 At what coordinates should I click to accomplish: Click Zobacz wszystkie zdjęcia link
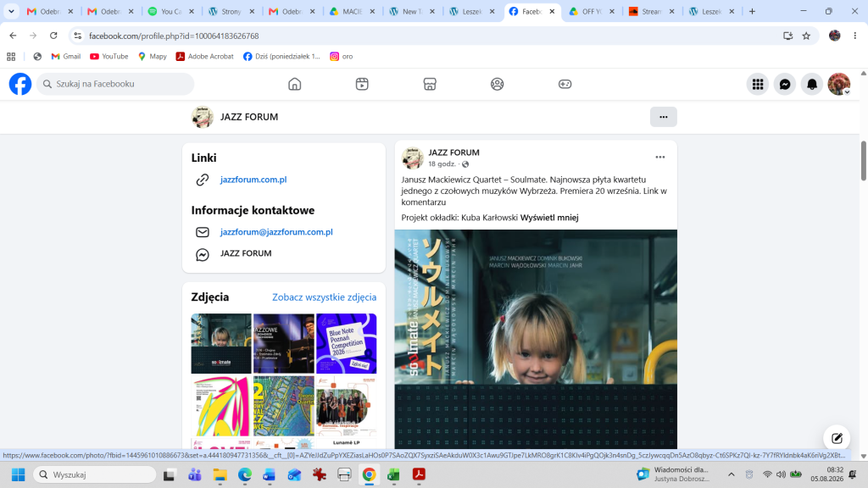325,297
